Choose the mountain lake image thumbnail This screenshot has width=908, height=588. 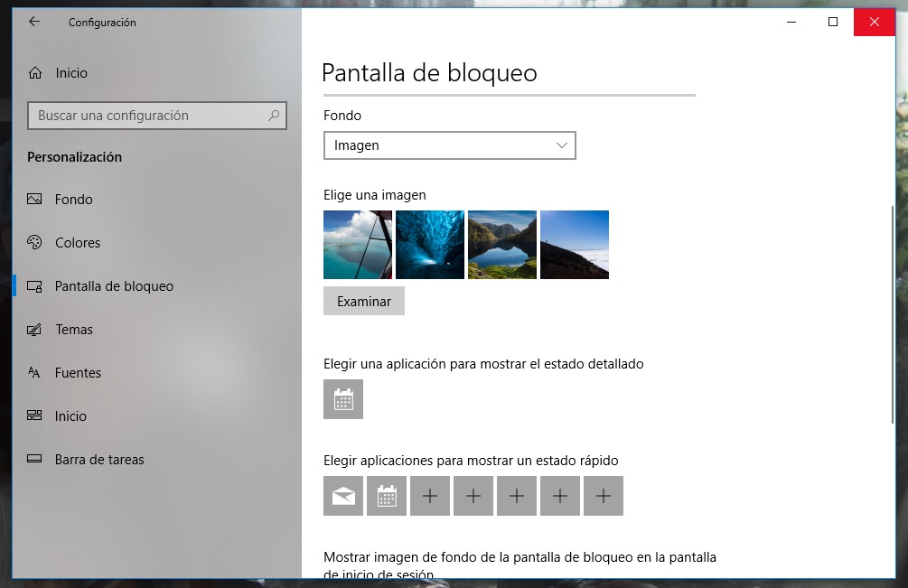(x=501, y=245)
